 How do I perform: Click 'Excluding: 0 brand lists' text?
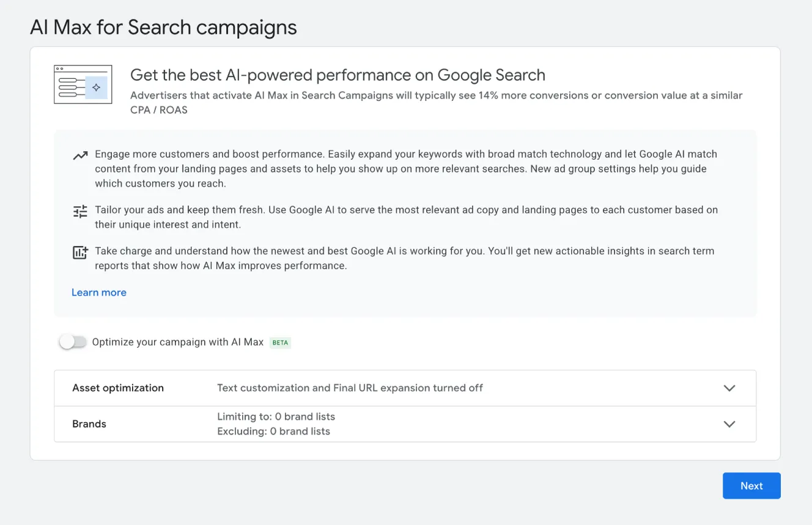(273, 431)
